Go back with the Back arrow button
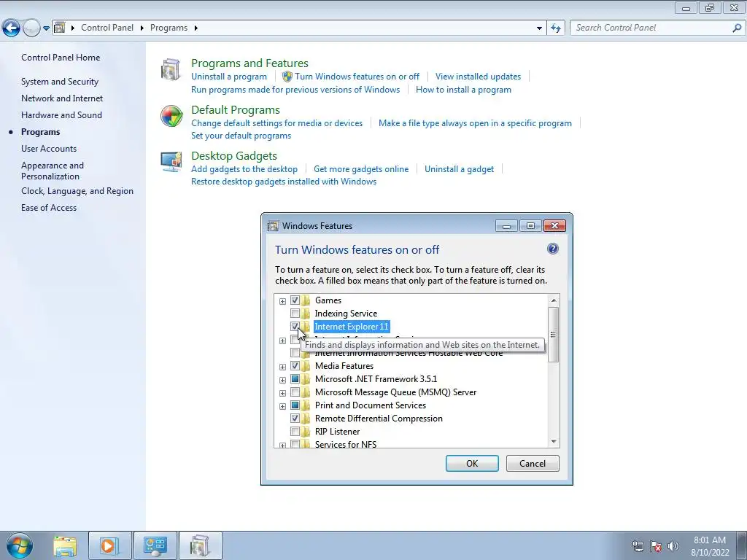The height and width of the screenshot is (560, 747). (11, 28)
